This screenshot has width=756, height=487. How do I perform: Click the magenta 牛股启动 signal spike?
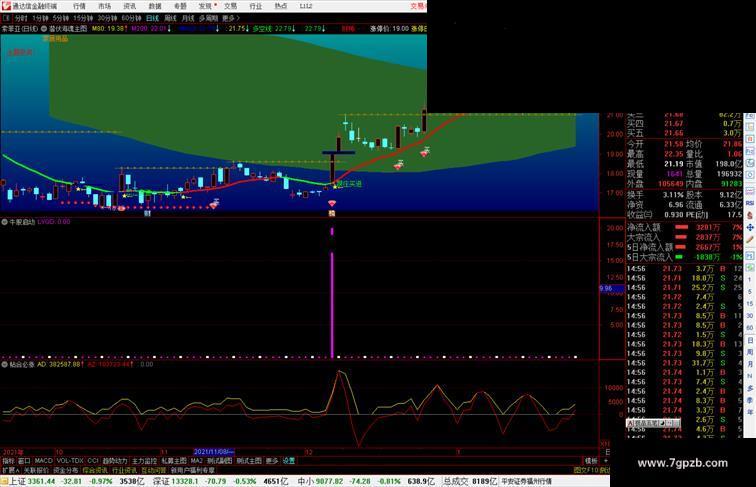tap(332, 304)
